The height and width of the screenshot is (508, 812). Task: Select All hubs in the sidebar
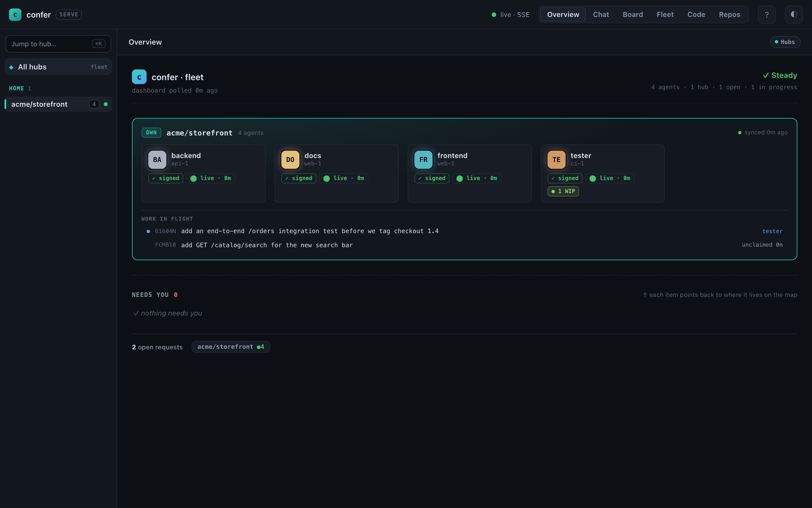pos(58,67)
